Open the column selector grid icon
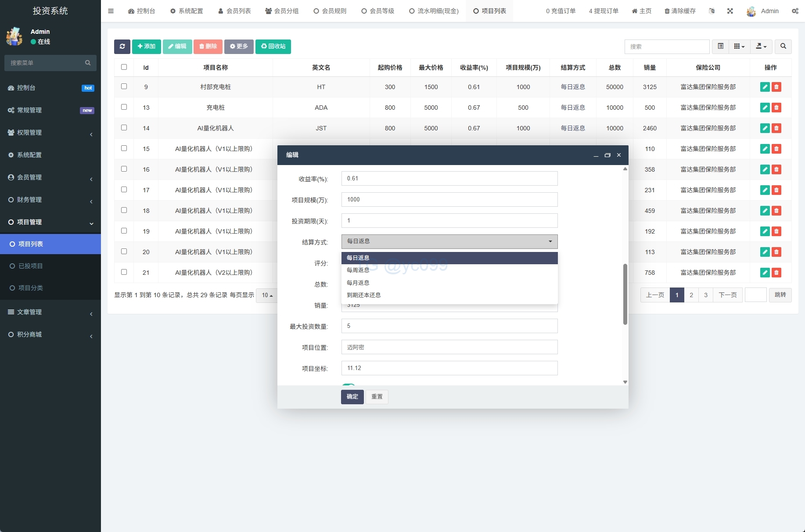805x532 pixels. tap(739, 47)
